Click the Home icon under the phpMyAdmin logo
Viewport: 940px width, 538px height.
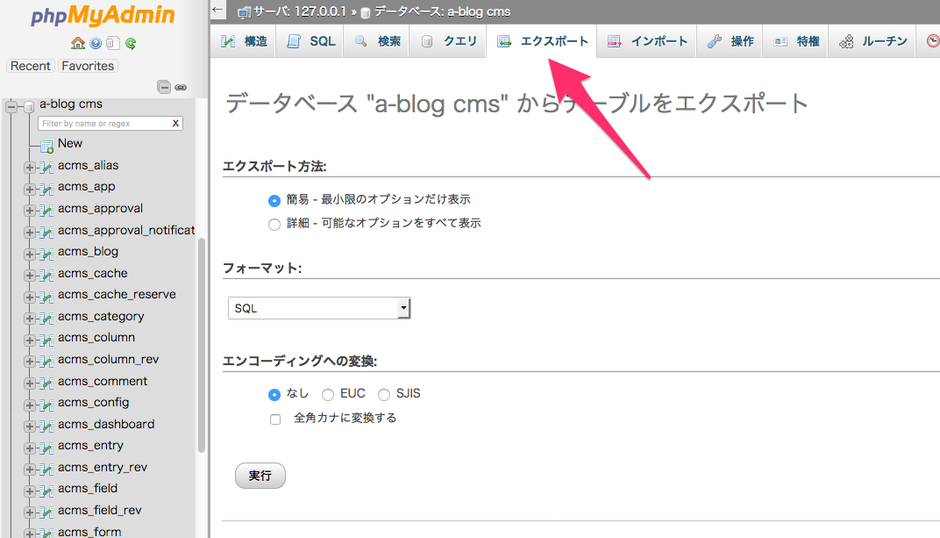[x=78, y=44]
